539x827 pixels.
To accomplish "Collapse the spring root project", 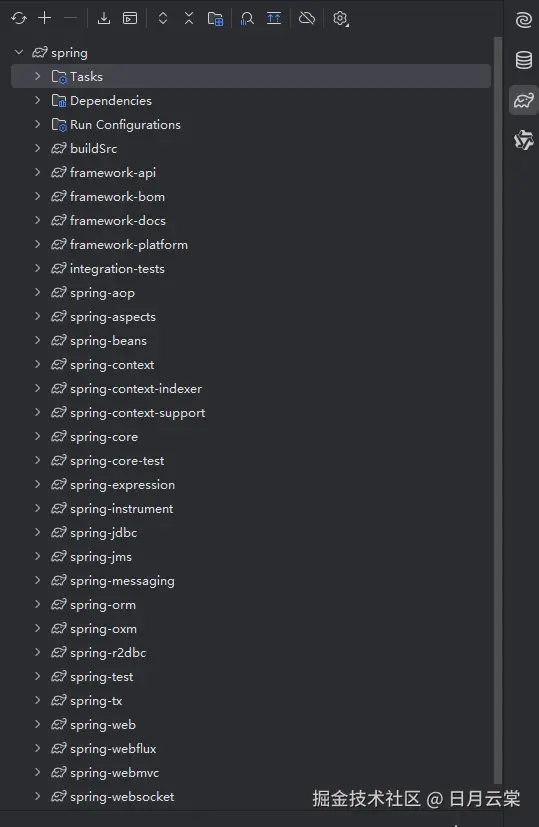I will (19, 52).
